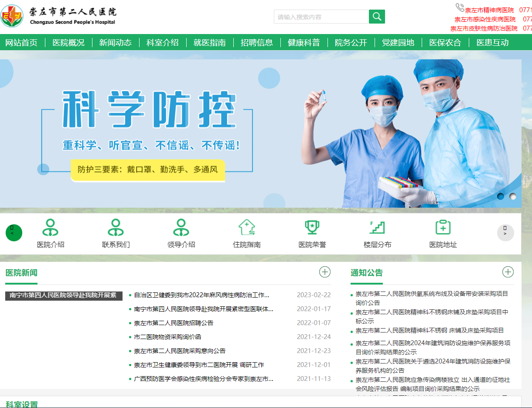
Task: Open 医患互动 navigation menu
Action: [492, 42]
